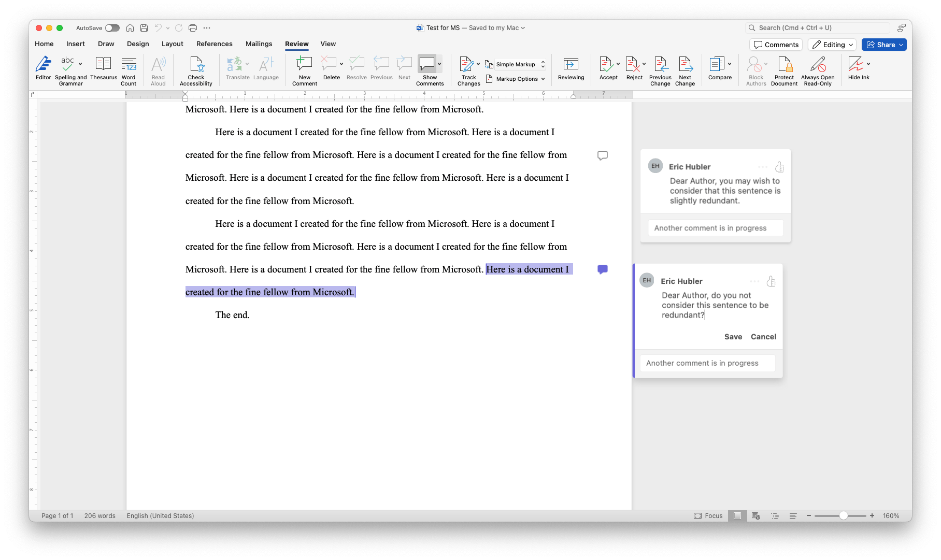Show the Word Count
941x560 pixels.
[x=129, y=71]
